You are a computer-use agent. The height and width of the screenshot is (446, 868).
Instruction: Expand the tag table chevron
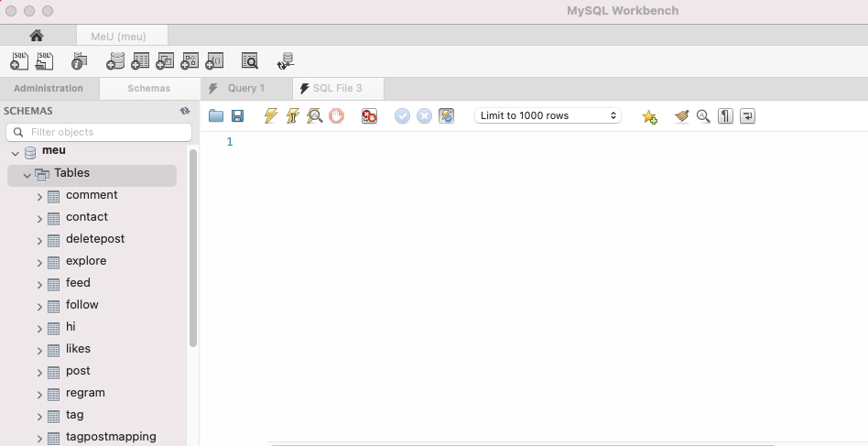coord(39,417)
